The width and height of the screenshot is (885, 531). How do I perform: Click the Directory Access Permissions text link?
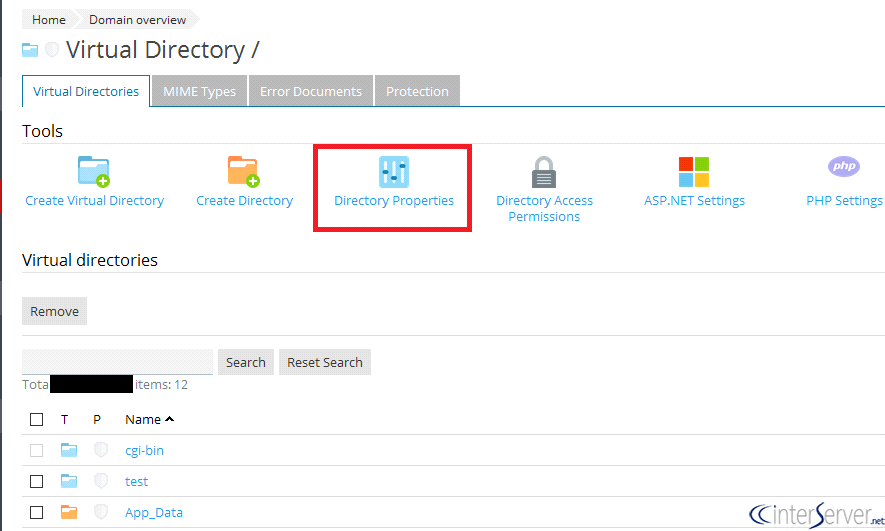[544, 208]
